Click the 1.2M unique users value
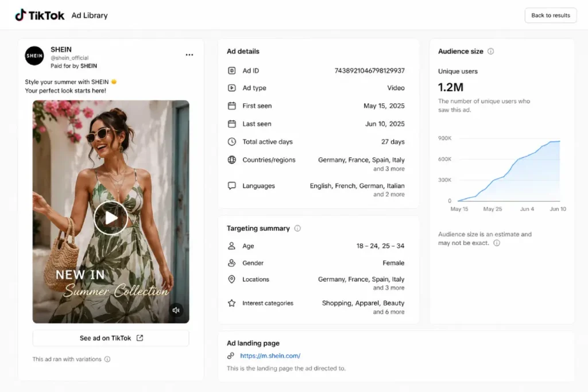The width and height of the screenshot is (588, 392). click(451, 87)
